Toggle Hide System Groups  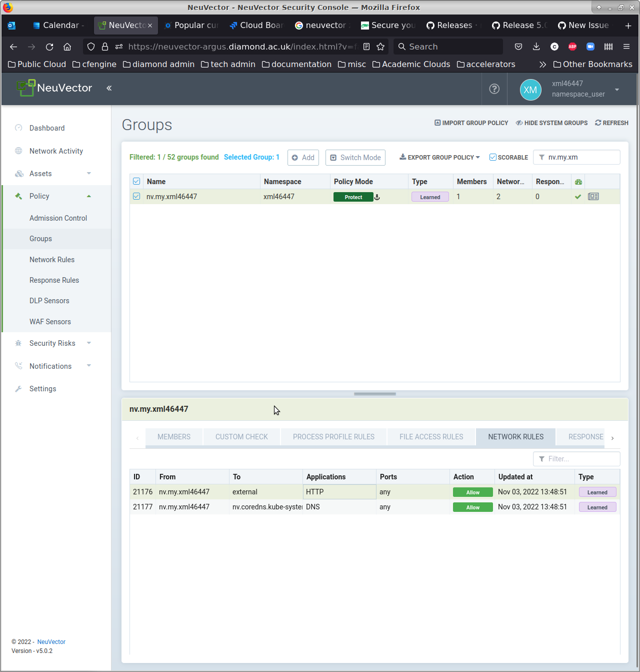pyautogui.click(x=551, y=123)
